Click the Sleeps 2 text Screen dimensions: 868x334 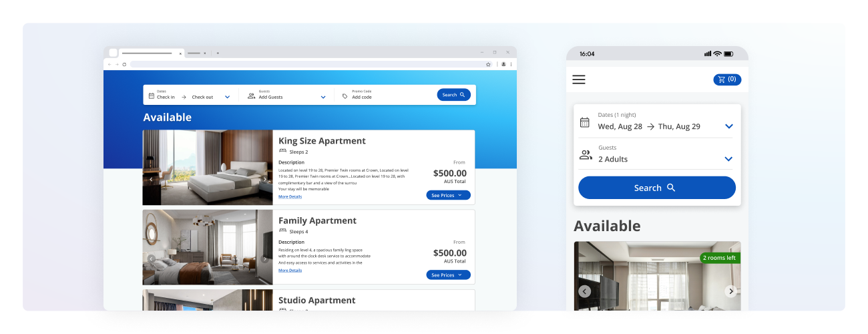(x=298, y=152)
